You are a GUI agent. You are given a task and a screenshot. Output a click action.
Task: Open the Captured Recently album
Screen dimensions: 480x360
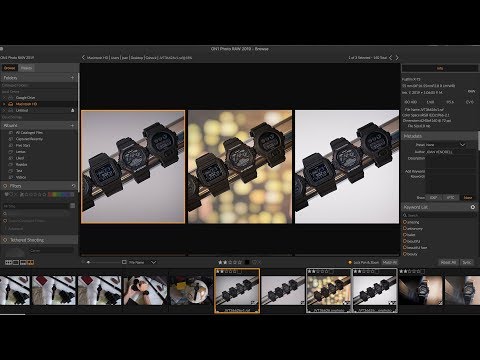coord(29,139)
